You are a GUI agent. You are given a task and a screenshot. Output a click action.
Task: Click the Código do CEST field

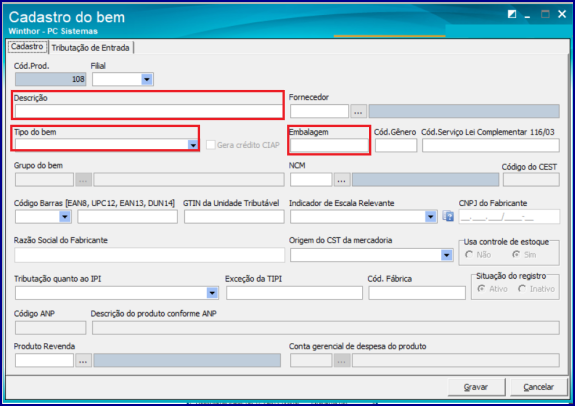click(531, 180)
